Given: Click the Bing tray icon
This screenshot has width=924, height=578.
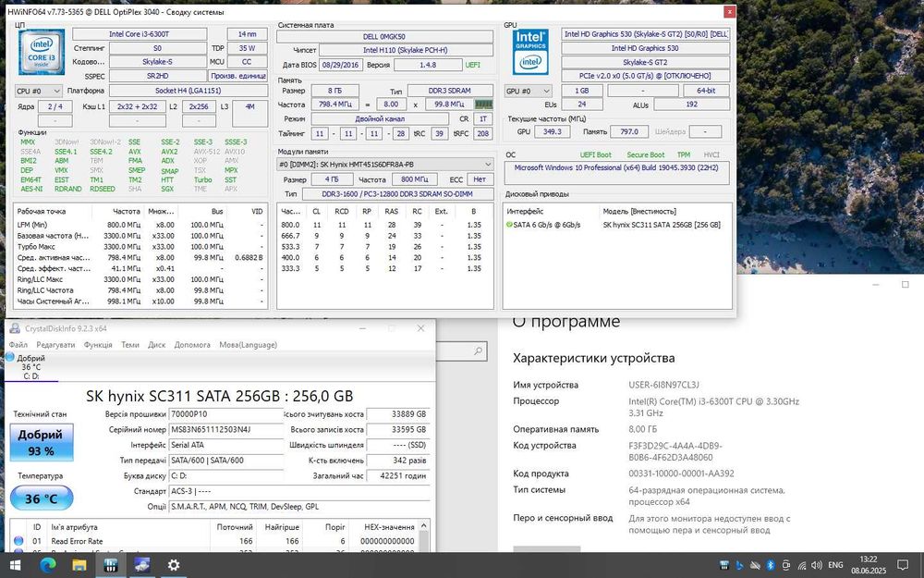Looking at the screenshot, I should pos(739,566).
